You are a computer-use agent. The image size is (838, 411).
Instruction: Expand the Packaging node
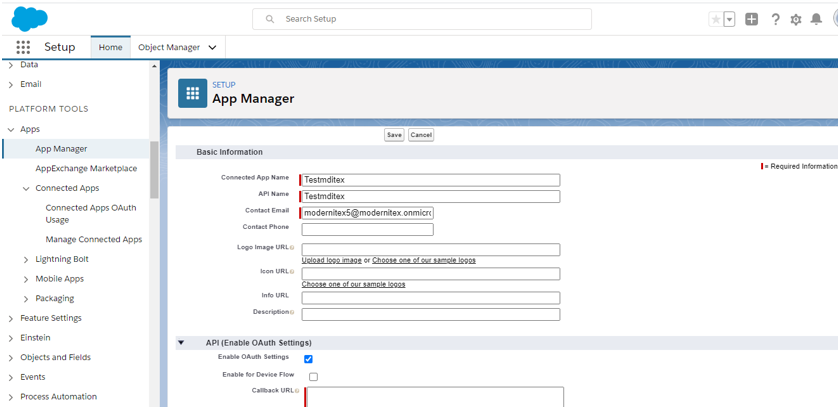[26, 299]
